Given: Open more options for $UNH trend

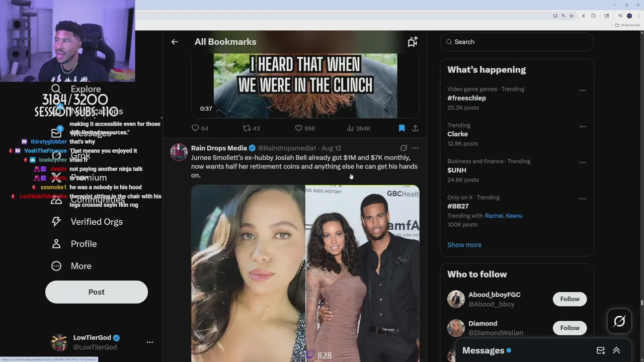Looking at the screenshot, I should 582,163.
